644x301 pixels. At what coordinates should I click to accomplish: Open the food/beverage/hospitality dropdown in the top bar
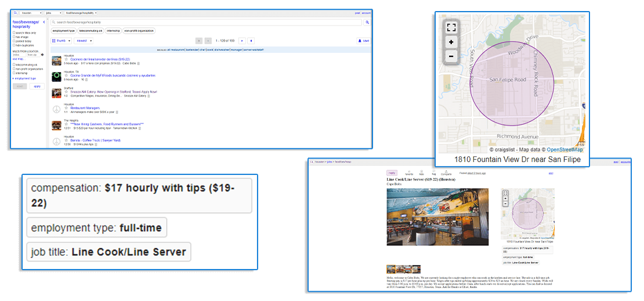pyautogui.click(x=81, y=13)
